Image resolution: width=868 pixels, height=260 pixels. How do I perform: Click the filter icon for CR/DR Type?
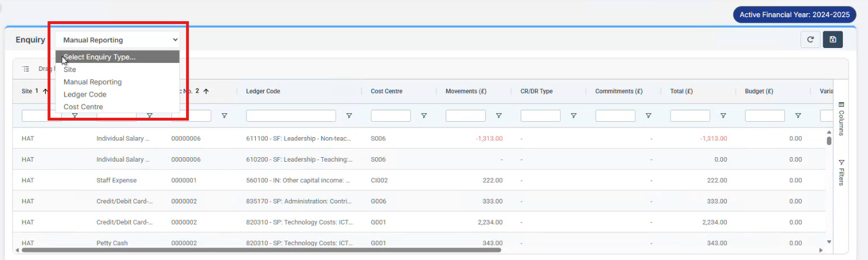tap(573, 116)
